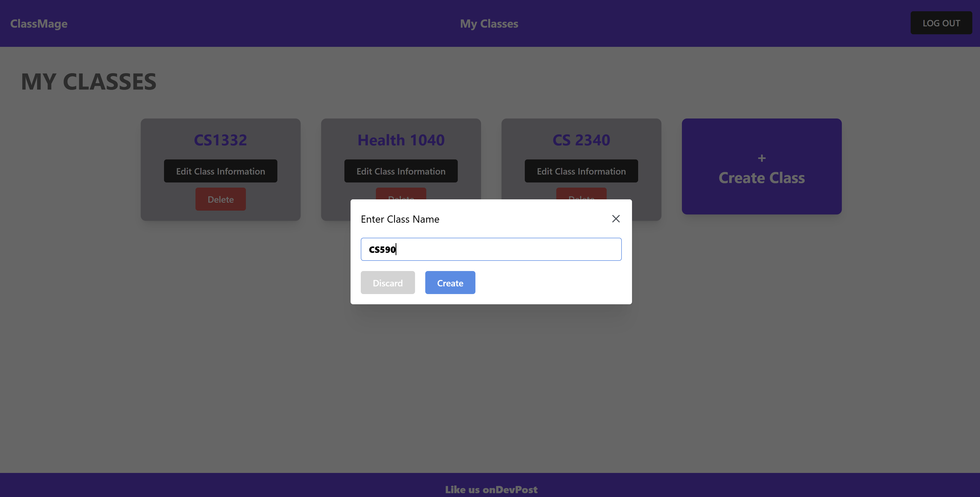Click the MY CLASSES page heading
980x497 pixels.
[x=89, y=81]
